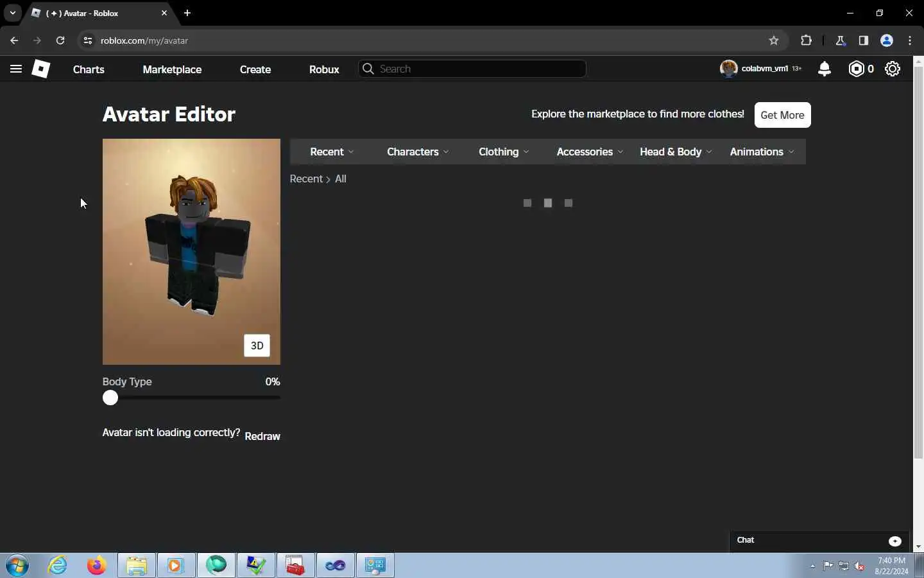Open the browser extensions puzzle icon
The width and height of the screenshot is (924, 578).
point(807,40)
